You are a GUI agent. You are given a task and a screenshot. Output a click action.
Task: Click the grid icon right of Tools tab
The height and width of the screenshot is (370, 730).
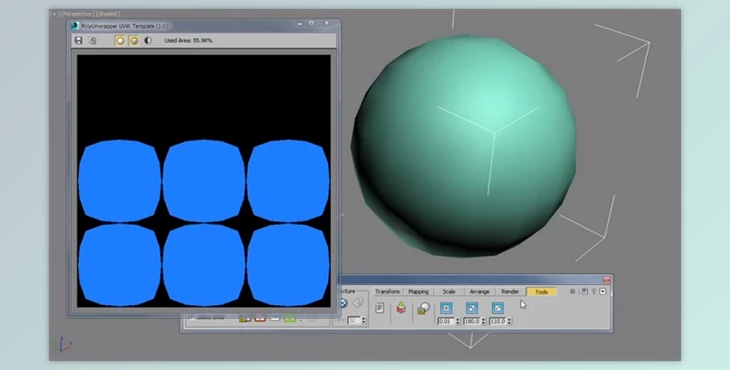(573, 291)
